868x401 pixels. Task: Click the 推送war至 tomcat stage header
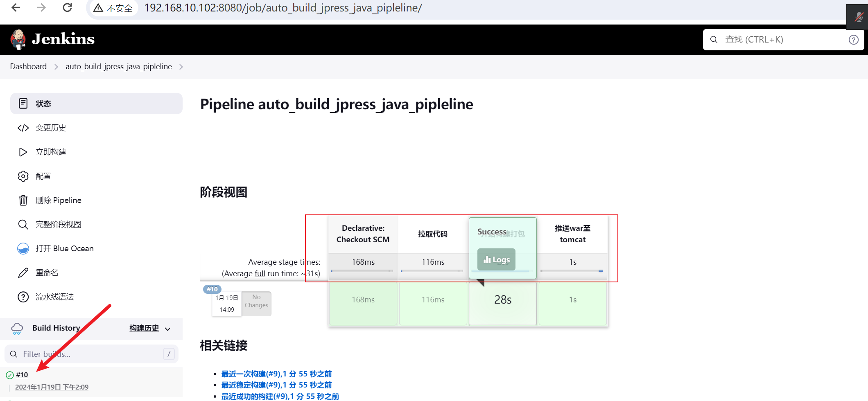tap(573, 234)
